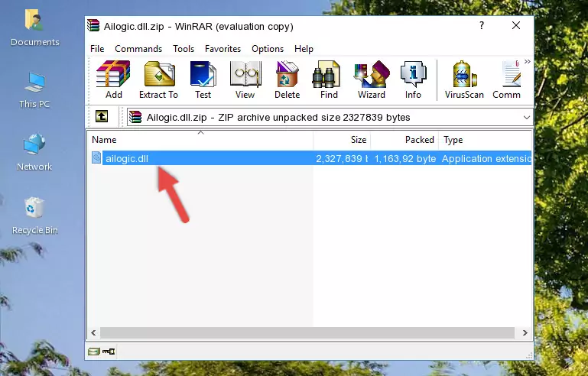Close the WinRAR window

[516, 25]
